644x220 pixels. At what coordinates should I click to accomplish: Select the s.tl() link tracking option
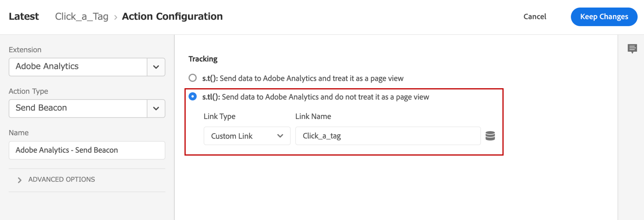point(192,97)
